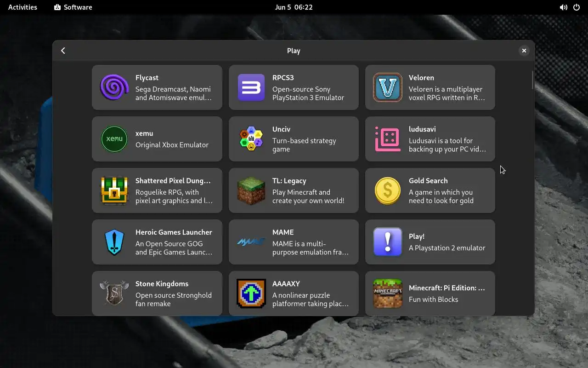This screenshot has width=588, height=368.
Task: Click the AAAAXY green arrow icon
Action: [x=251, y=293]
